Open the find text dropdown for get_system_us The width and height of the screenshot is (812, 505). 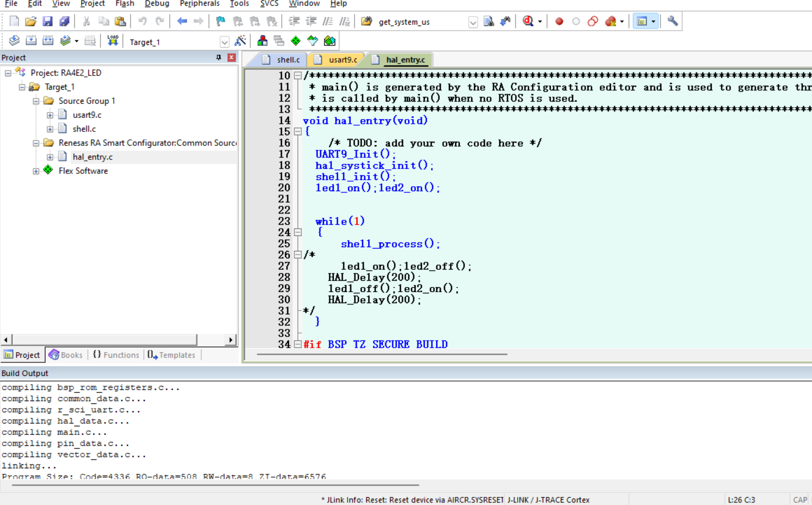pos(473,22)
